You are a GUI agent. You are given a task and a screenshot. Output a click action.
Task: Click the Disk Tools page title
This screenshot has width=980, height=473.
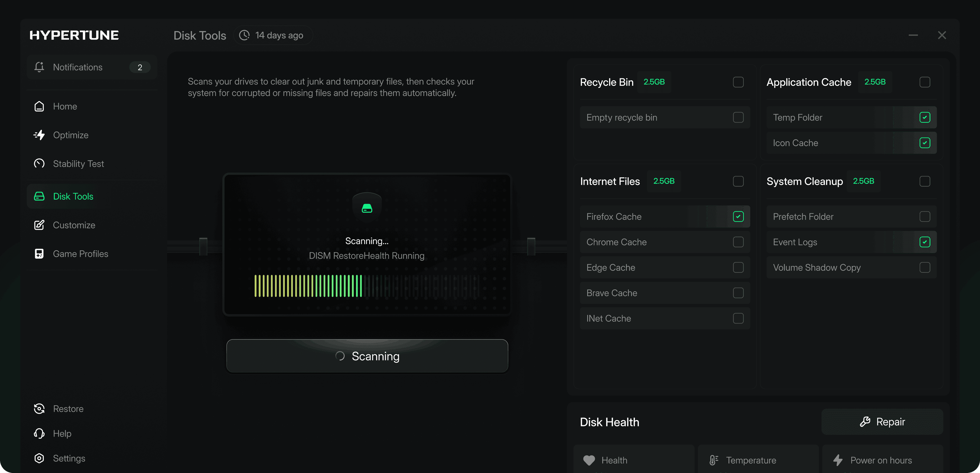point(200,35)
